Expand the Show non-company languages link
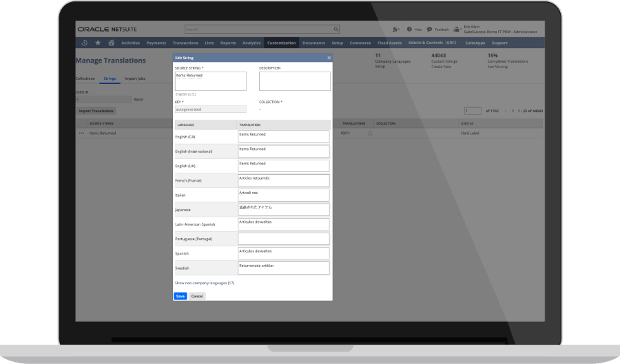Screen dimensions: 620x364 pos(205,283)
